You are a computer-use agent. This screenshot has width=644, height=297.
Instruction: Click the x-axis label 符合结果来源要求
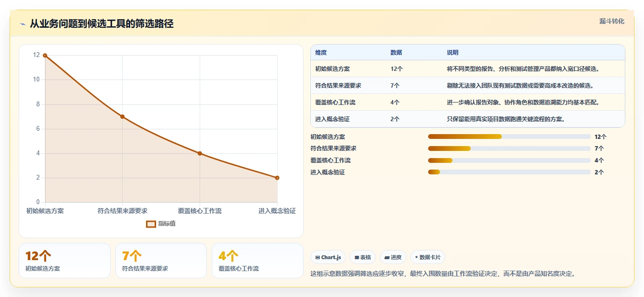pos(122,211)
